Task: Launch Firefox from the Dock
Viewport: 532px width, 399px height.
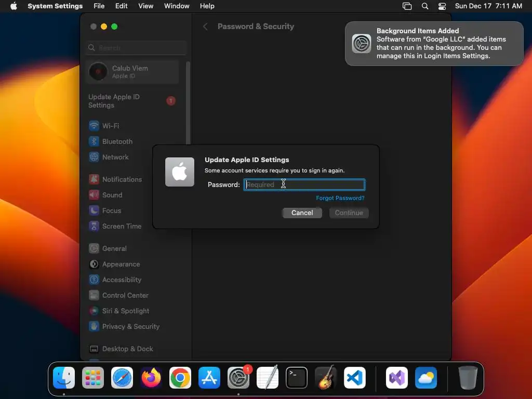Action: pyautogui.click(x=151, y=378)
